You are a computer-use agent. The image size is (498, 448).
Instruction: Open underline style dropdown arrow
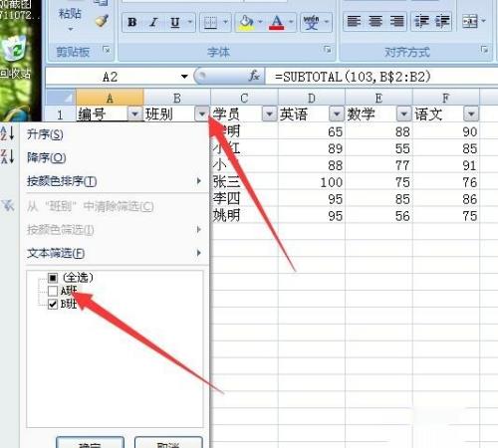pyautogui.click(x=190, y=22)
